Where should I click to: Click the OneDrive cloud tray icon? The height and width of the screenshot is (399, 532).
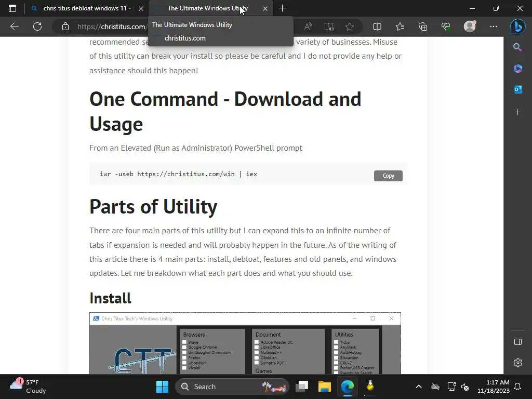tap(435, 387)
